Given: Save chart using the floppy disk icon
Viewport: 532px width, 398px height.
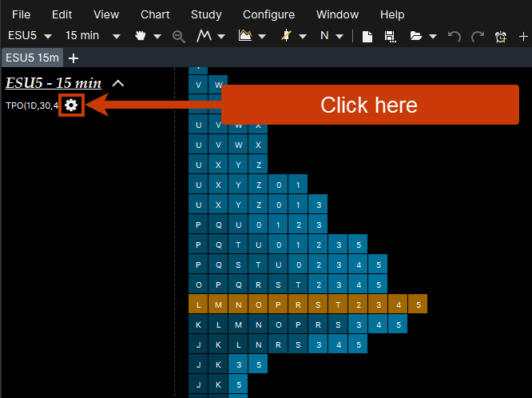Looking at the screenshot, I should click(390, 37).
